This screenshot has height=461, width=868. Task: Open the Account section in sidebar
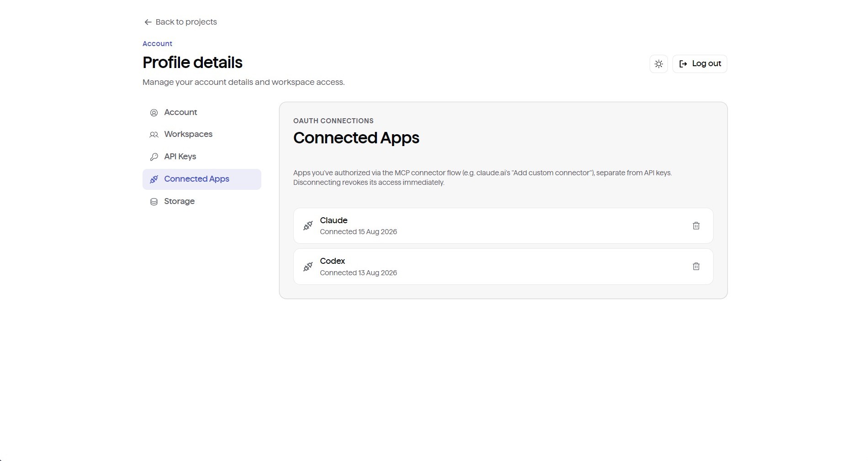point(201,112)
